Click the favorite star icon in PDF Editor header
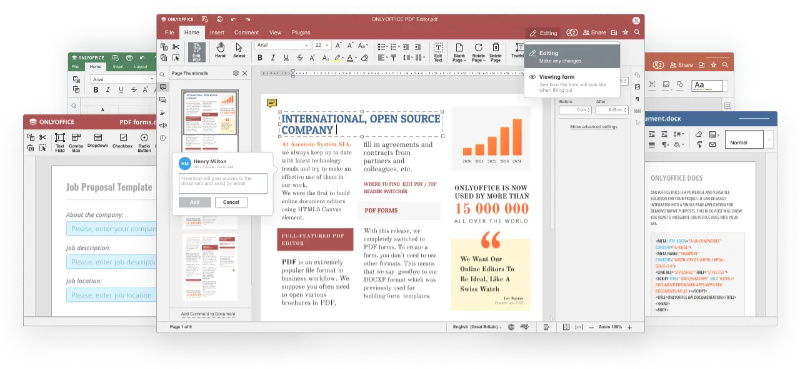The image size is (800, 369). (x=626, y=33)
